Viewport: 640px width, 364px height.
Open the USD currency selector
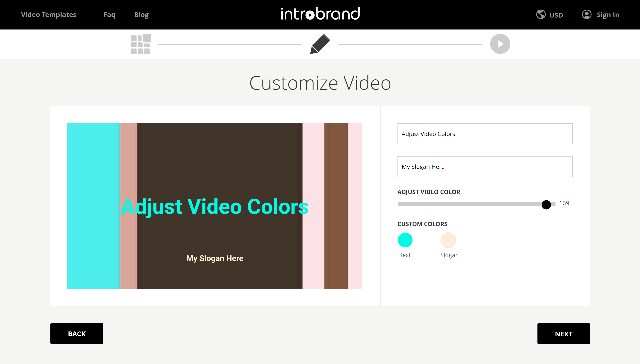(556, 15)
